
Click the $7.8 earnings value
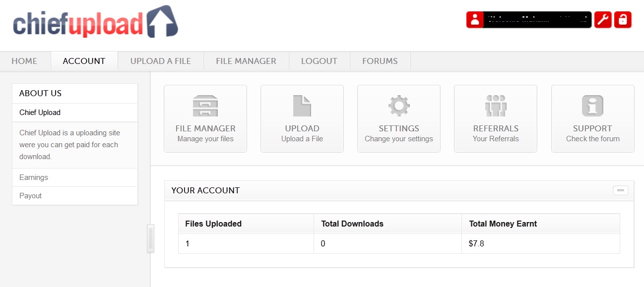[x=476, y=244]
